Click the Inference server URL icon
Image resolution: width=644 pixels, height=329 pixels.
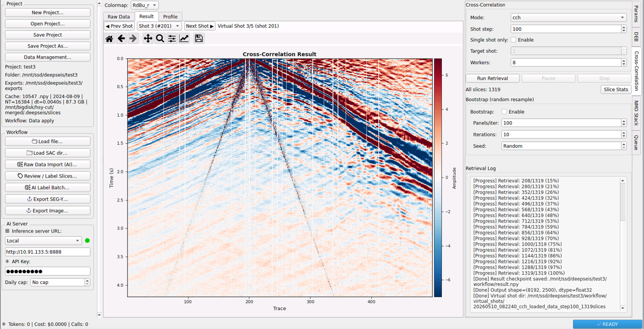coord(7,231)
